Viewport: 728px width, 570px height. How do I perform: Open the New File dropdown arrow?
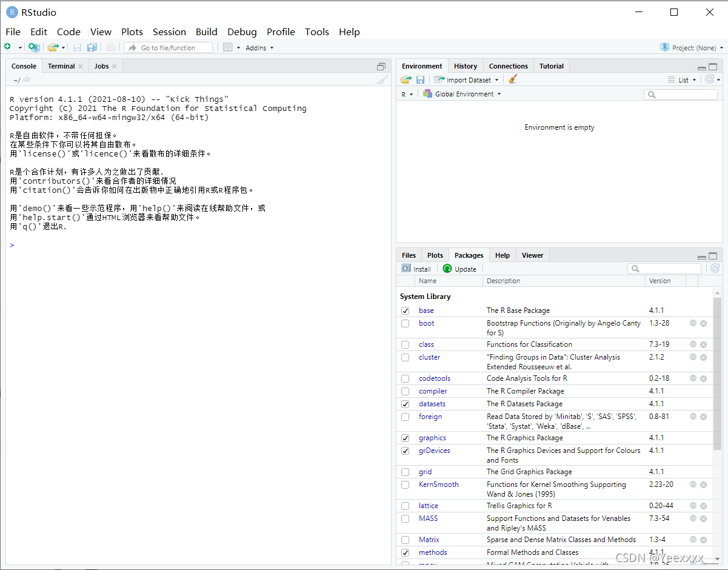pyautogui.click(x=19, y=48)
